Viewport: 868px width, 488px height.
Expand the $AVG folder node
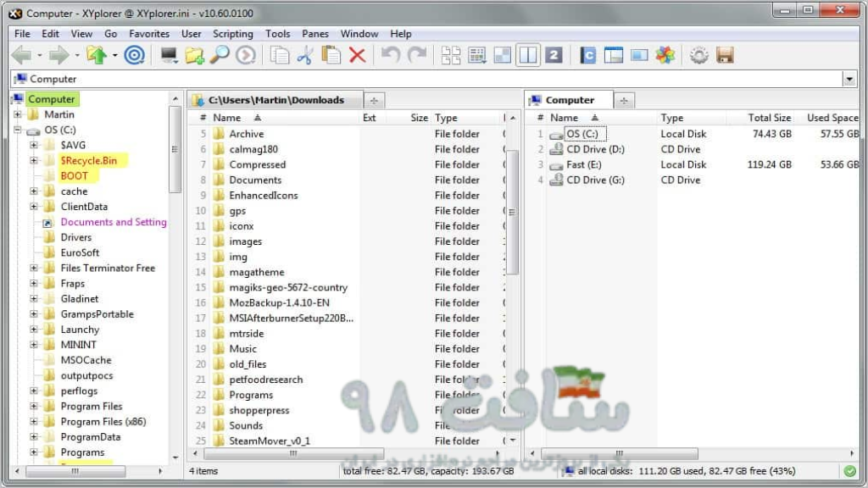34,145
